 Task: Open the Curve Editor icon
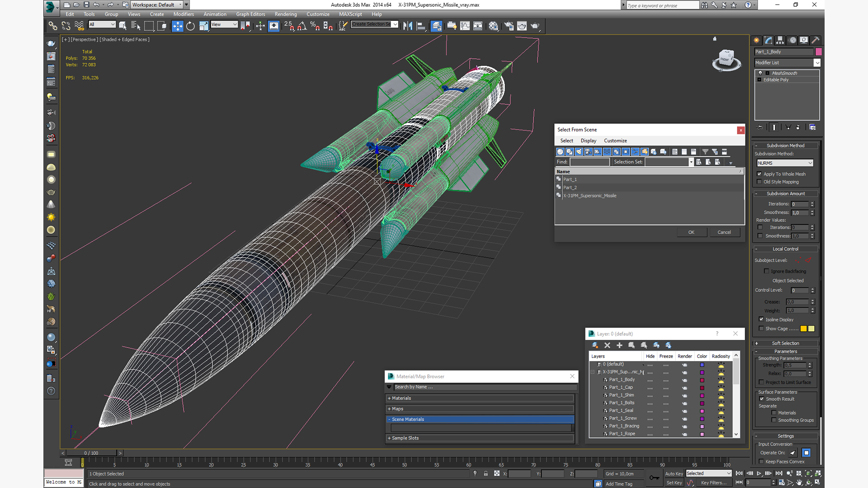click(x=465, y=26)
